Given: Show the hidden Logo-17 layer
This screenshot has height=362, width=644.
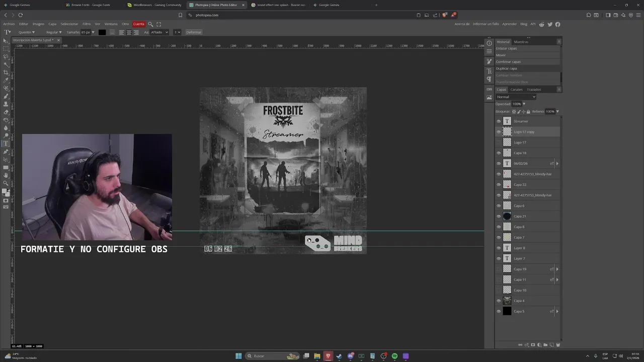Looking at the screenshot, I should [499, 142].
